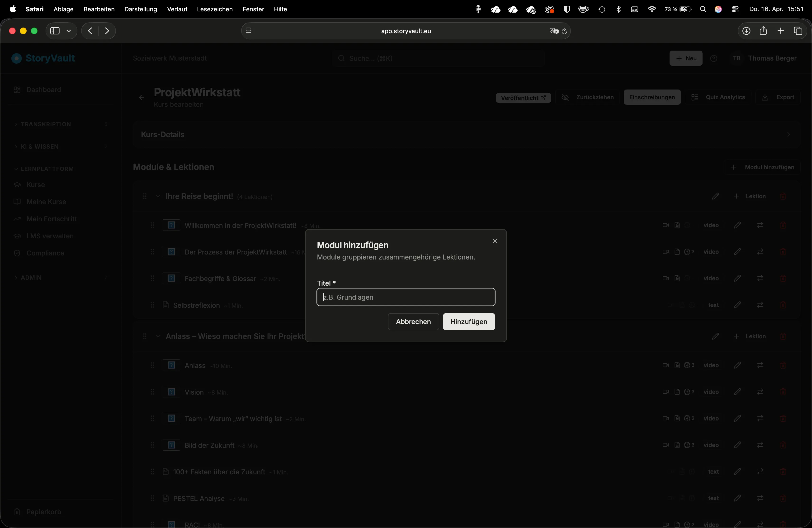Click the app.storyvault.eu address bar
812x528 pixels.
pos(406,31)
